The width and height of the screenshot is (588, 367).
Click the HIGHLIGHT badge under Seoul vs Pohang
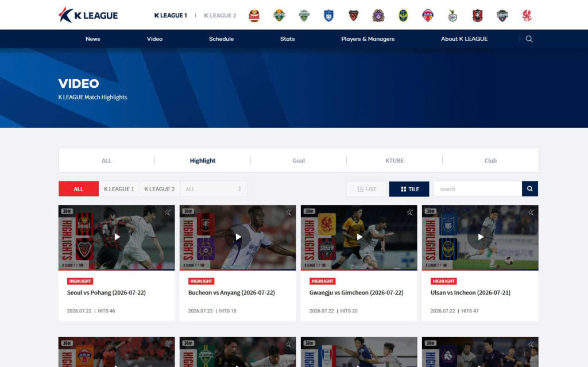[80, 281]
